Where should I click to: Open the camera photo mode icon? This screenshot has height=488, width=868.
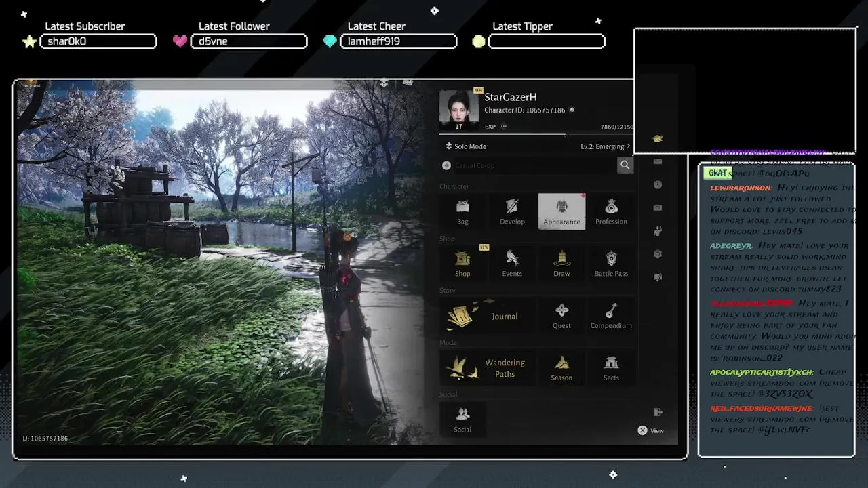tap(657, 207)
